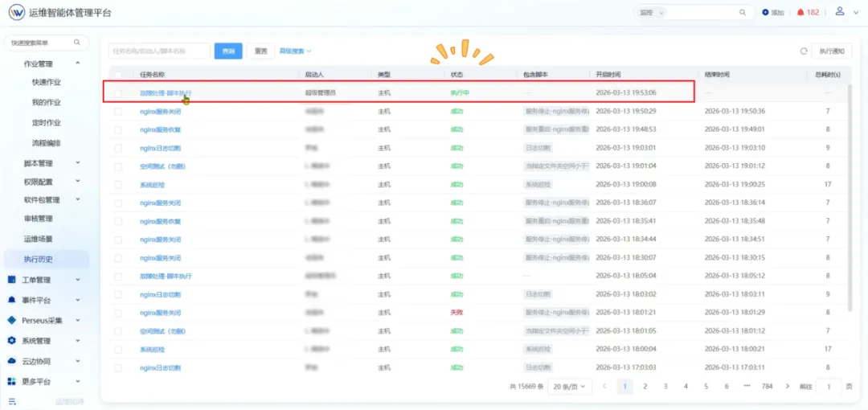Viewport: 868px width, 410px height.
Task: Click the task name search input field
Action: click(x=159, y=51)
